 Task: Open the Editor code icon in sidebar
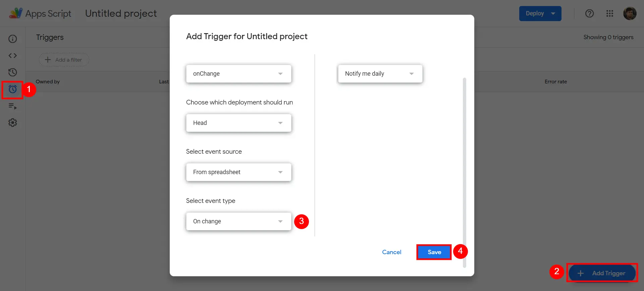tap(13, 56)
